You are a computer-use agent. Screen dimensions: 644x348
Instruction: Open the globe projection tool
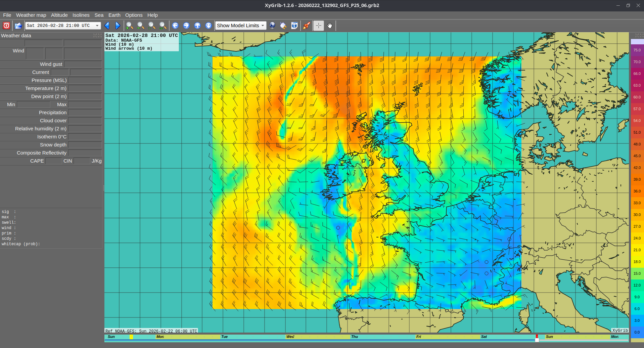(272, 26)
